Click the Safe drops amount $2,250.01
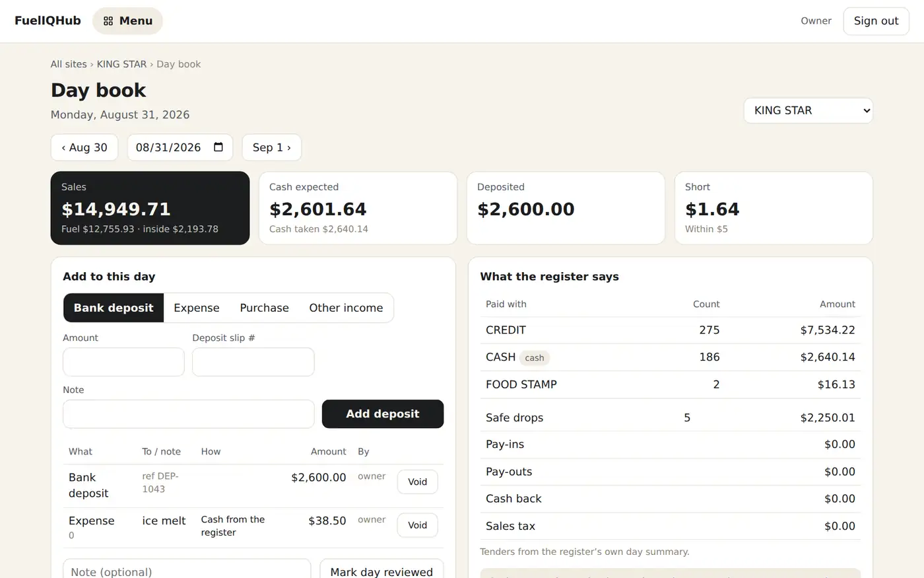The image size is (924, 578). click(828, 418)
